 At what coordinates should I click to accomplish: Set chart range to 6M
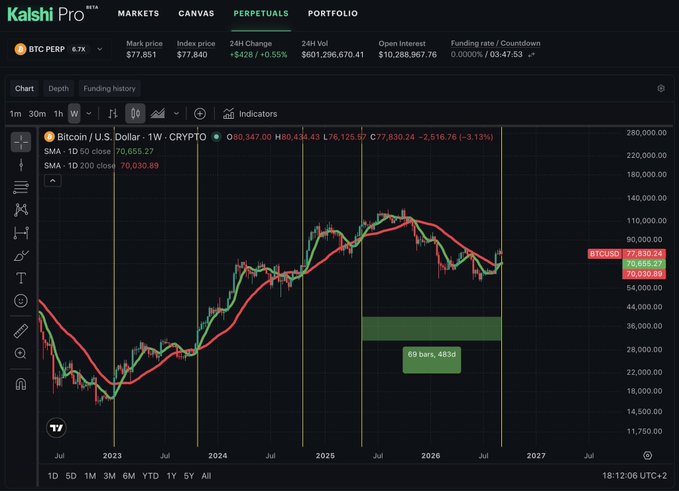click(129, 476)
